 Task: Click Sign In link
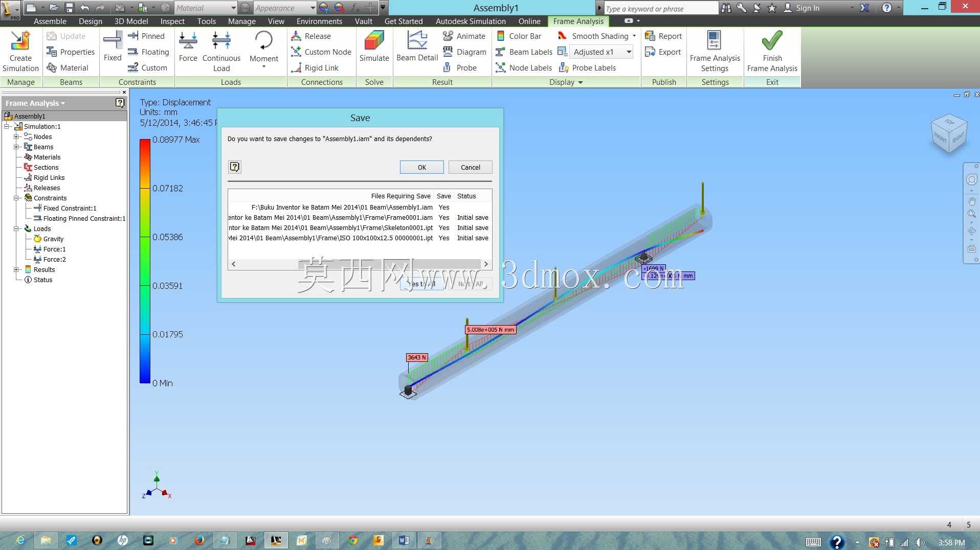tap(801, 8)
